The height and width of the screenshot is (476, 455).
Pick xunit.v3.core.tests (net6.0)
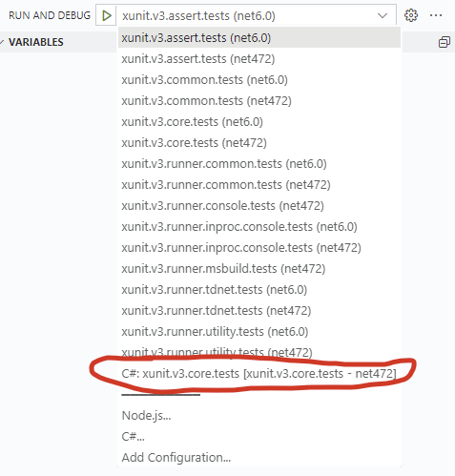coord(259,122)
